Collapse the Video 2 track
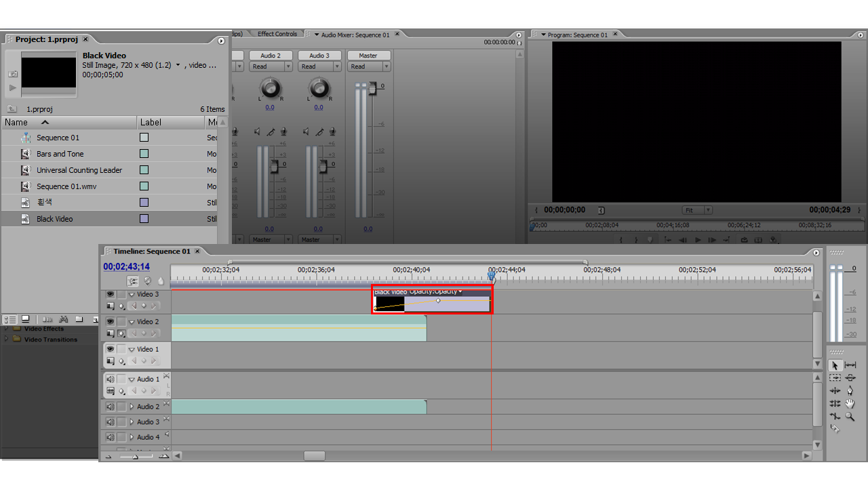The height and width of the screenshot is (488, 868). (132, 322)
